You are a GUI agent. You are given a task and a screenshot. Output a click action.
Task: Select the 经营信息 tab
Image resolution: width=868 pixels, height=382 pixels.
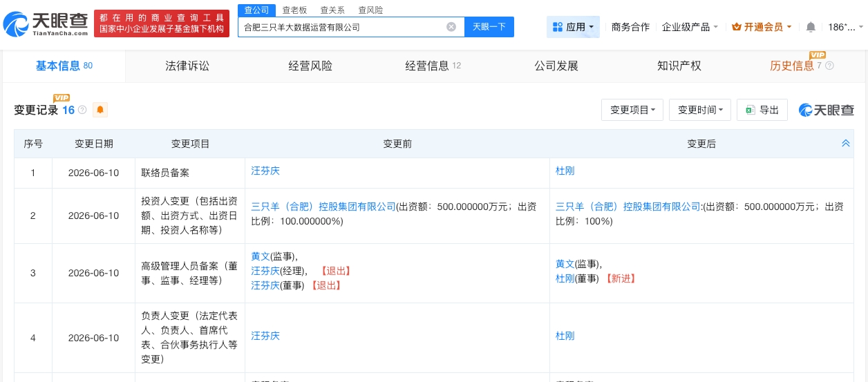pos(433,66)
